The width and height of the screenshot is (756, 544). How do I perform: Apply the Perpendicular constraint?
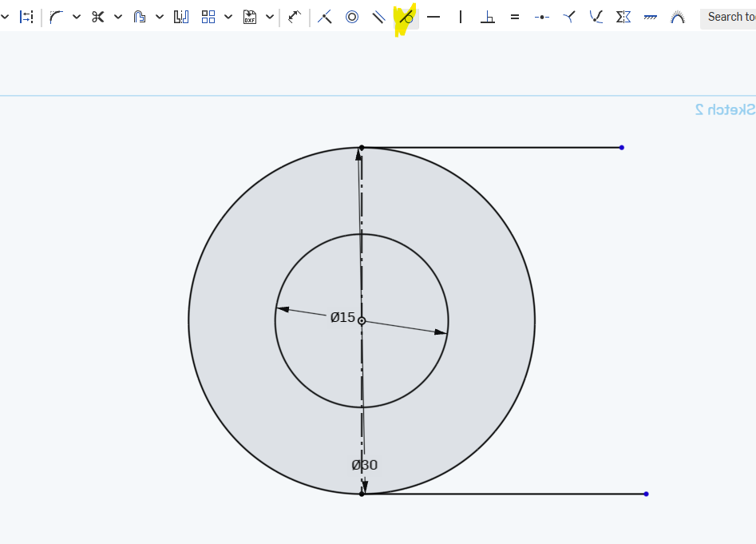(487, 17)
